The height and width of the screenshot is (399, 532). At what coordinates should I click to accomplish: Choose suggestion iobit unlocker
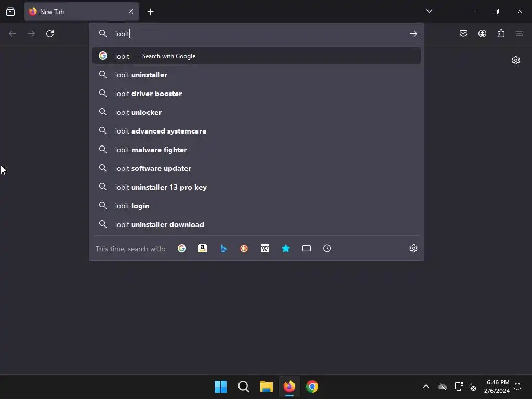(256, 112)
